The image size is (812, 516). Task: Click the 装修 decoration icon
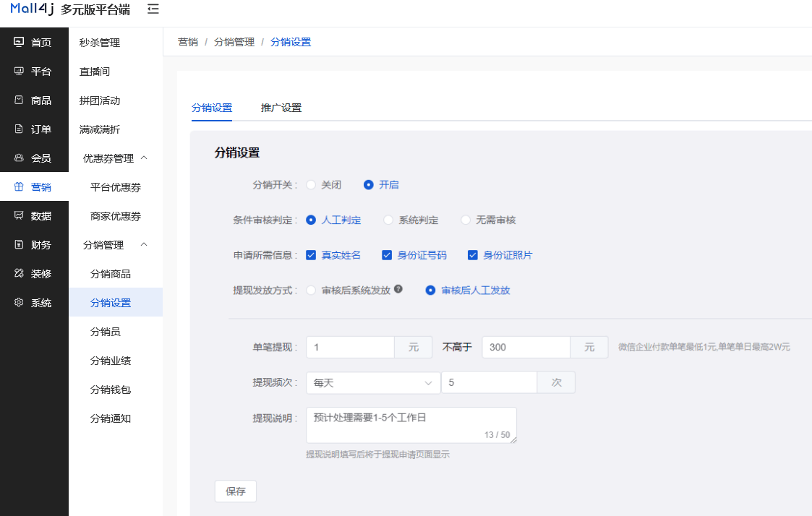19,273
